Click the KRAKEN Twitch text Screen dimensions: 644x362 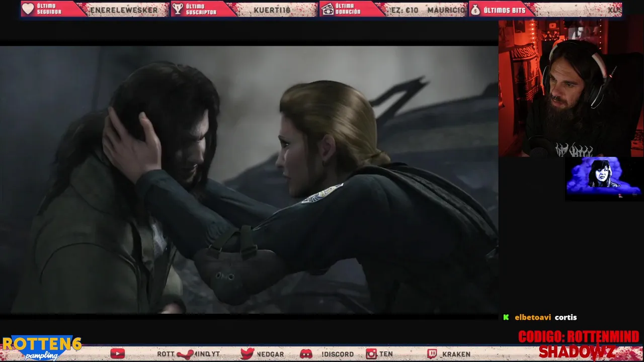(x=456, y=354)
